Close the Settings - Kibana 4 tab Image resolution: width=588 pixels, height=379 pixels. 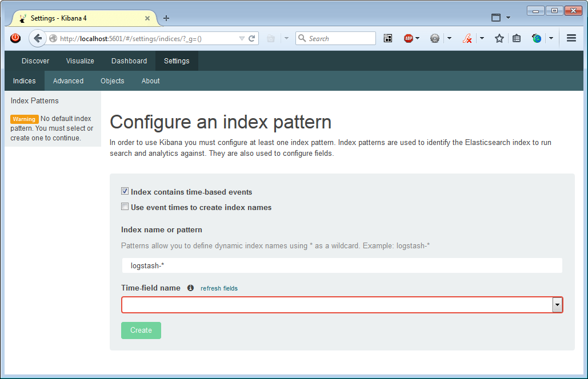click(147, 18)
